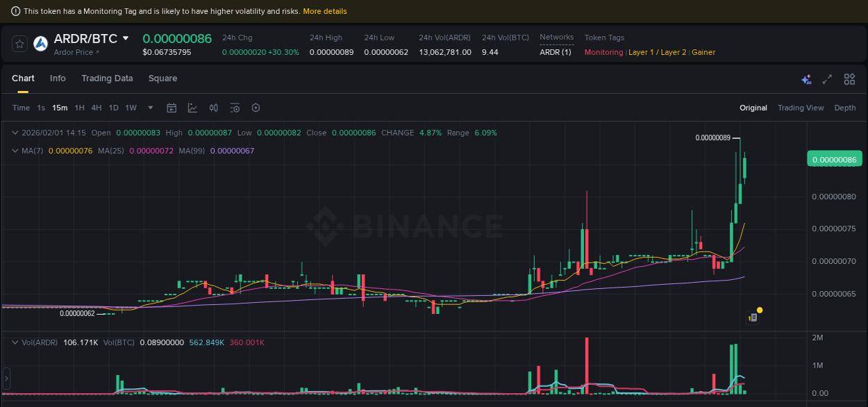This screenshot has height=407, width=868.
Task: Open the extra timeframe intervals dropdown
Action: click(150, 108)
